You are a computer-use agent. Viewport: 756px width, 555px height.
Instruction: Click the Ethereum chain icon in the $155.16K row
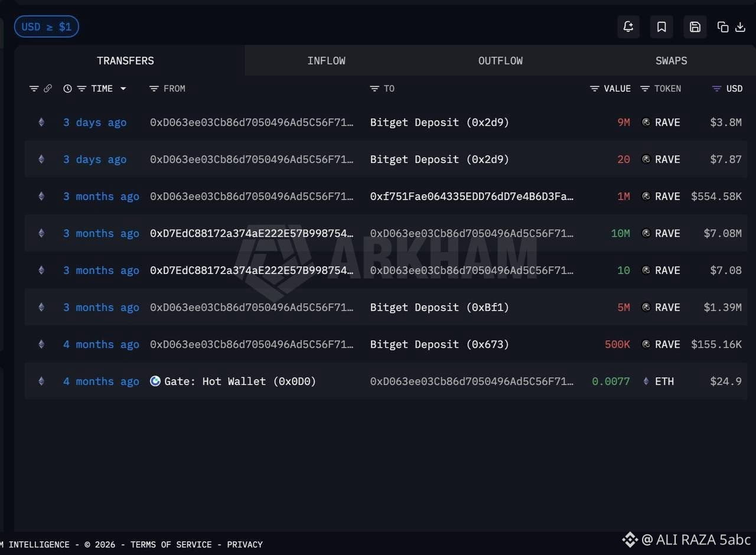[41, 344]
